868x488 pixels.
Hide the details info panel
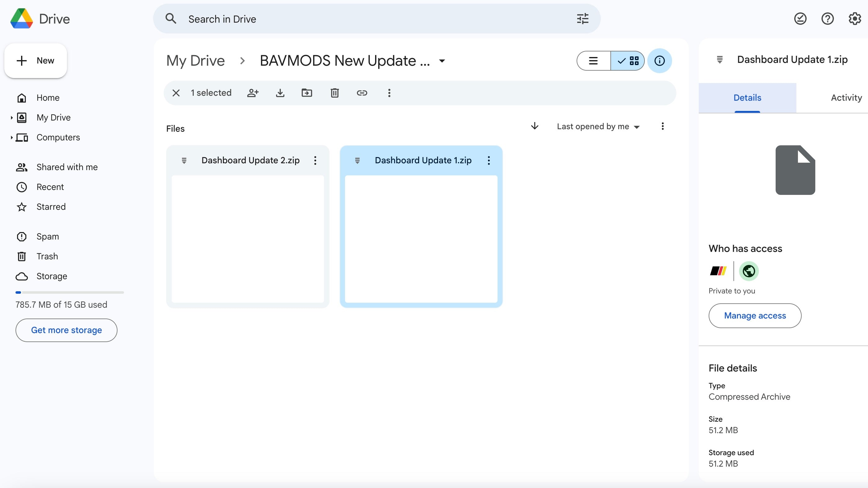(659, 61)
